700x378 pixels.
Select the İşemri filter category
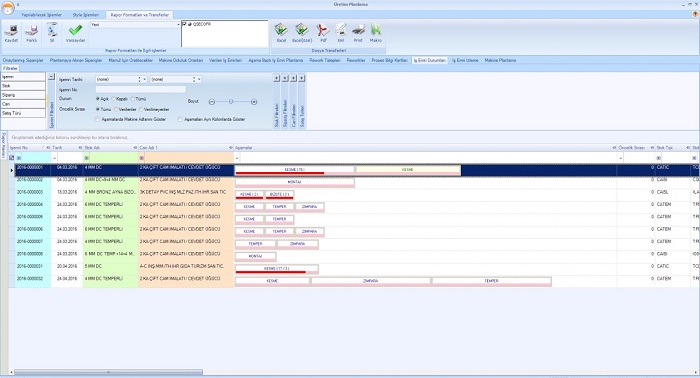point(23,77)
